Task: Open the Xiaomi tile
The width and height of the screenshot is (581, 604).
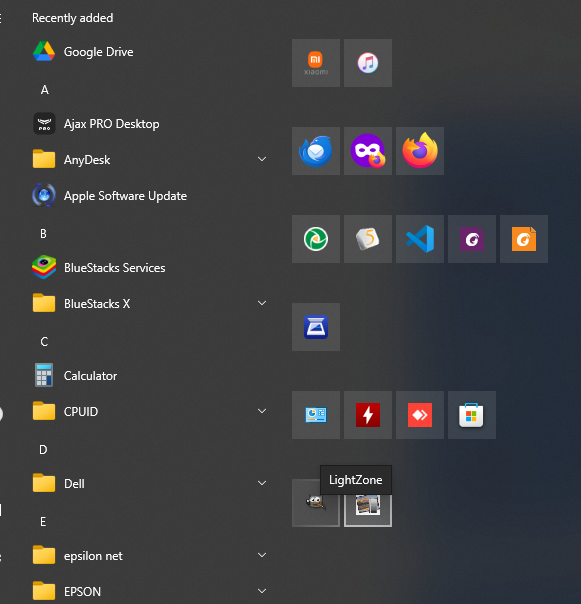Action: (316, 63)
